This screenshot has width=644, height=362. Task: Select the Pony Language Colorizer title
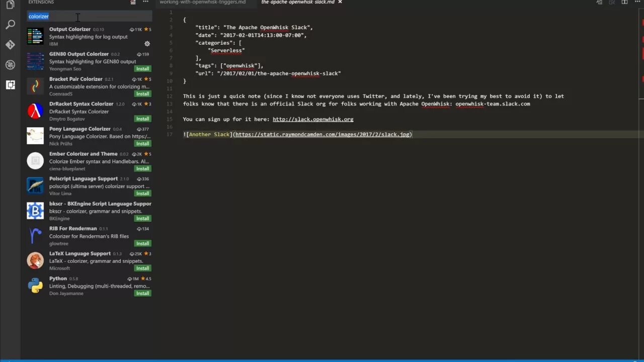[80, 129]
